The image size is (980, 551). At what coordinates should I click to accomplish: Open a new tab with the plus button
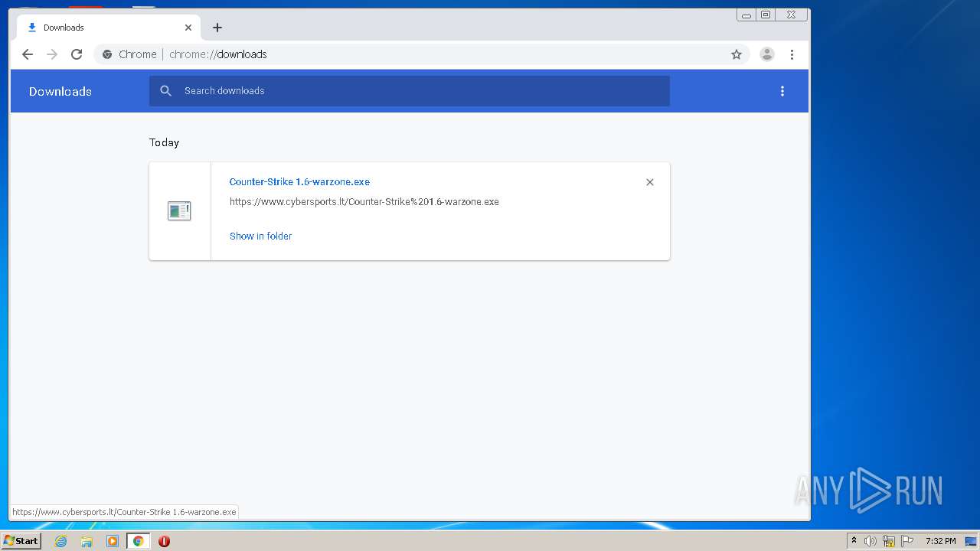[x=217, y=28]
